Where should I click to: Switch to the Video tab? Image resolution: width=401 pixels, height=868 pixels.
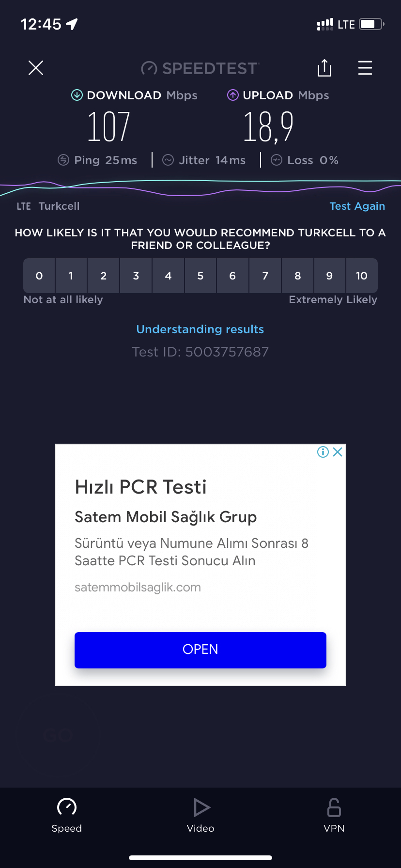pyautogui.click(x=200, y=815)
